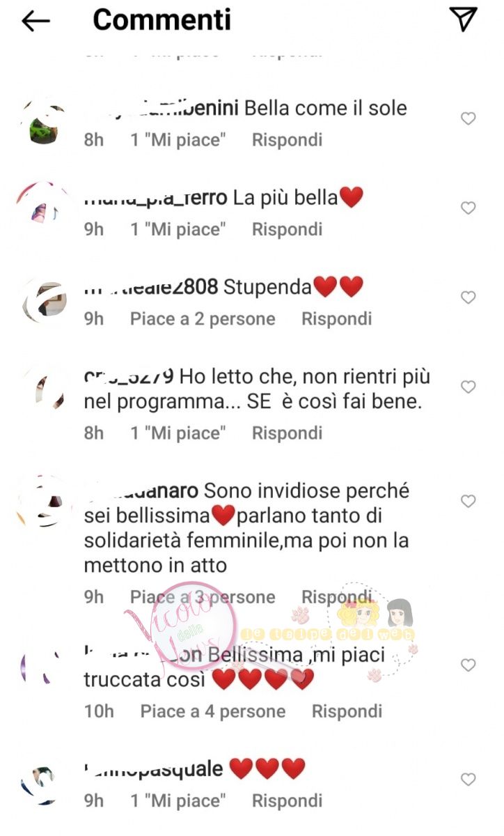Reply to 'Bella come il sole' comment

(x=287, y=140)
